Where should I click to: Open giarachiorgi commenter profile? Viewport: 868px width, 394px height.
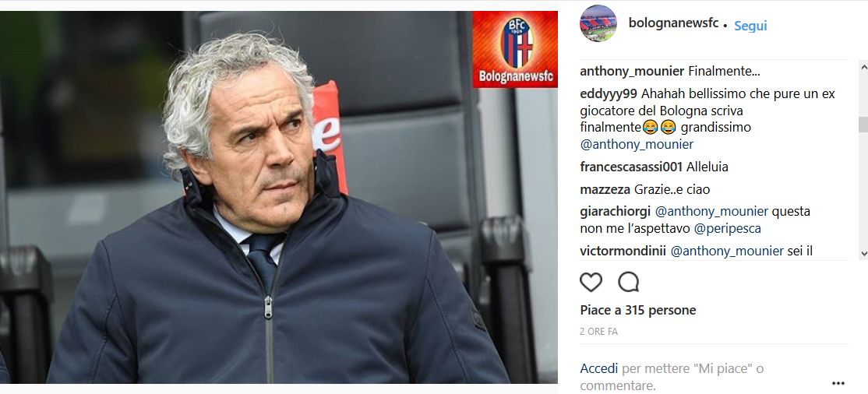[616, 211]
